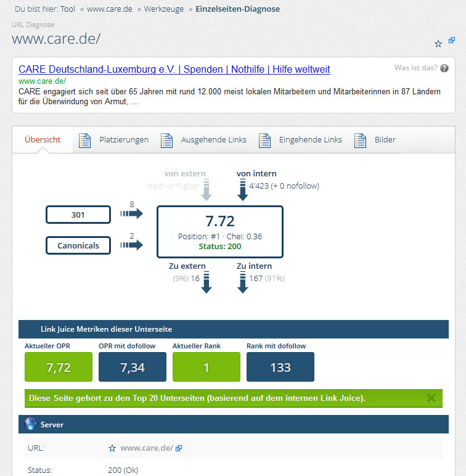
Task: Open the CARE Deutschland-Luxemburg snippet title link
Action: tap(174, 69)
